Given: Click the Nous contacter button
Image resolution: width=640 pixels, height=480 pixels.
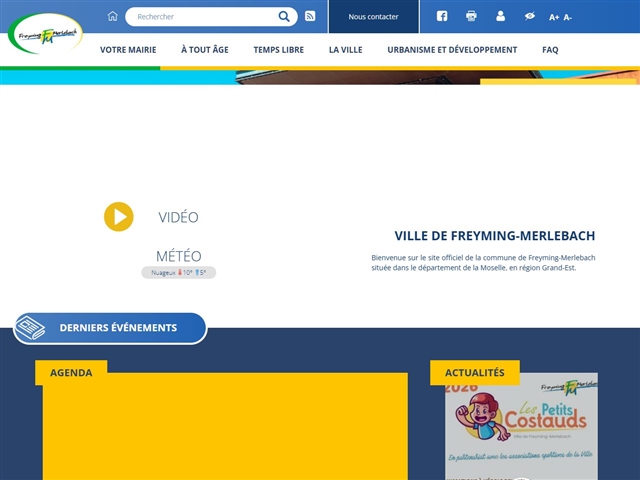Looking at the screenshot, I should [x=373, y=17].
